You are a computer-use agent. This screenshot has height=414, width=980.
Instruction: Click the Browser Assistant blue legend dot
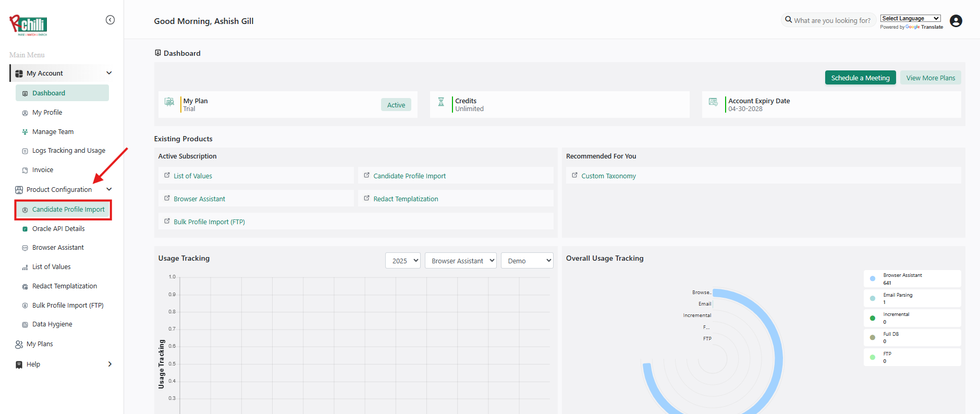[873, 279]
